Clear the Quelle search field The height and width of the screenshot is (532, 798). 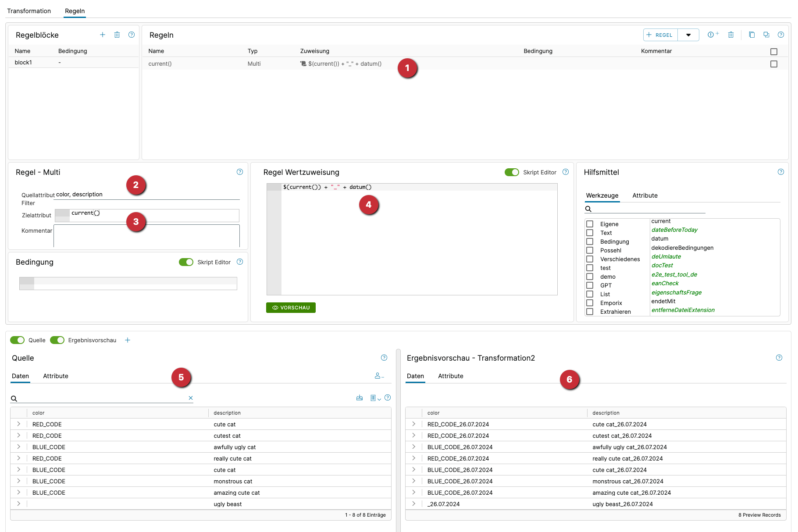[x=191, y=398]
